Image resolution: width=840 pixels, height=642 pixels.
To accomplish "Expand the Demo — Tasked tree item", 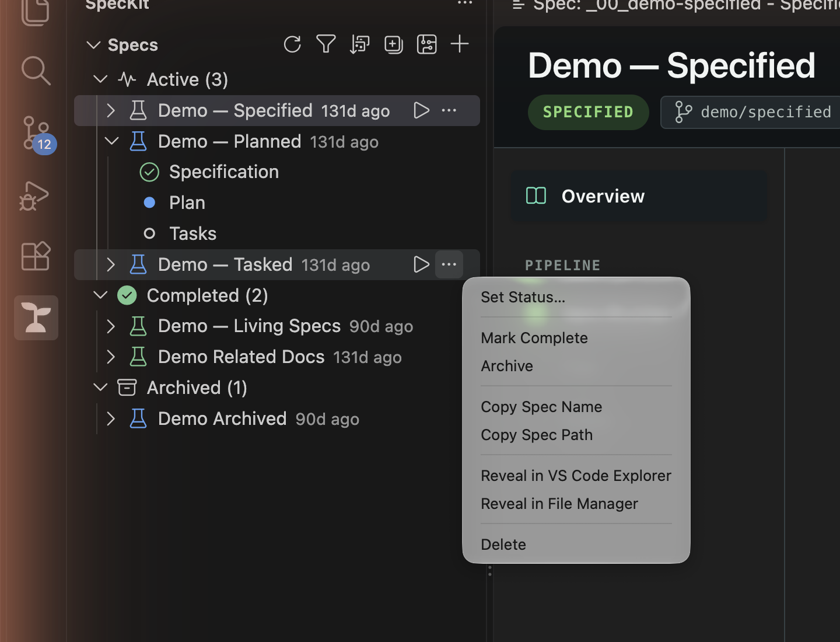I will [111, 264].
